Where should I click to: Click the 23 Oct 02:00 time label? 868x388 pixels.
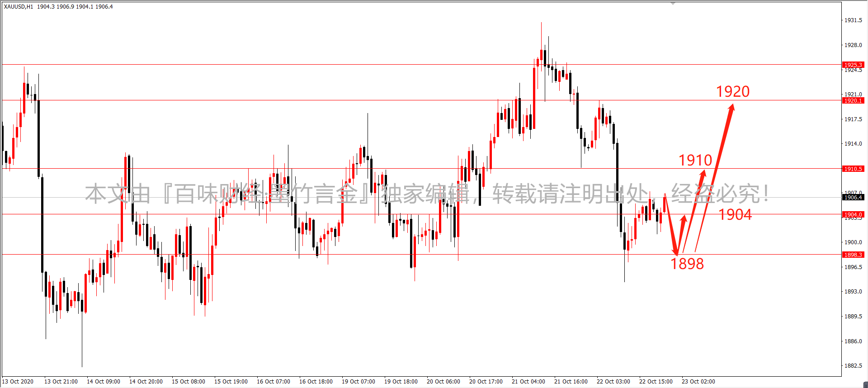pos(698,382)
